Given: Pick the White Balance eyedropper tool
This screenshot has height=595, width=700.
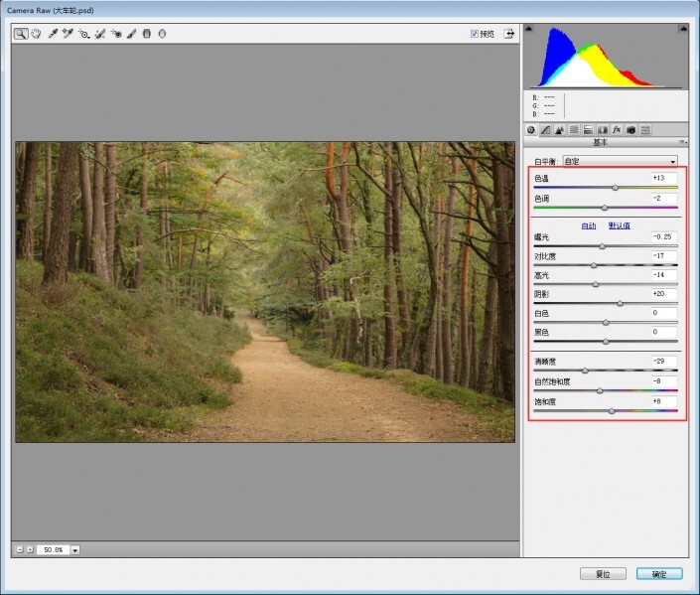Looking at the screenshot, I should coord(53,33).
